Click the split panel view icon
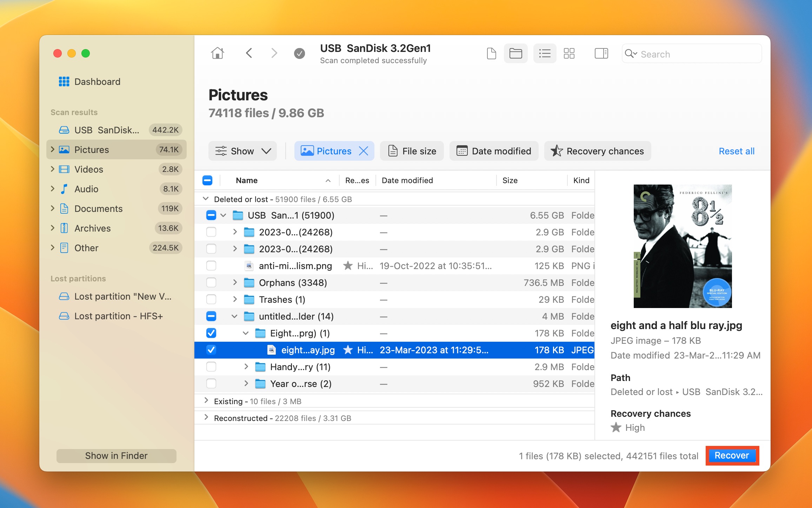 click(x=601, y=53)
